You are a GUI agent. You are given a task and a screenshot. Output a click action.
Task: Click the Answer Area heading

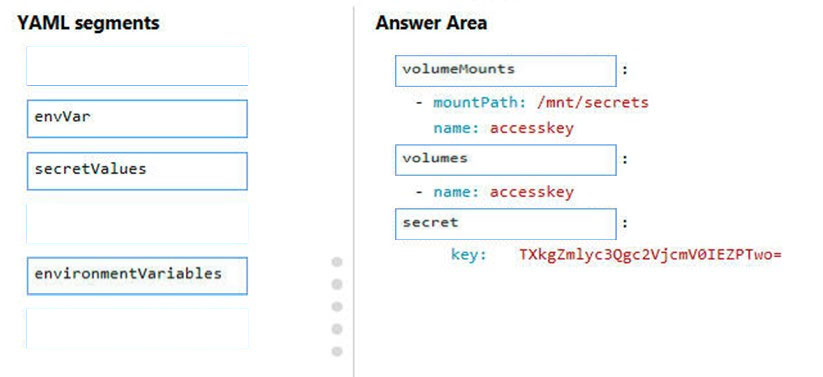pos(431,23)
